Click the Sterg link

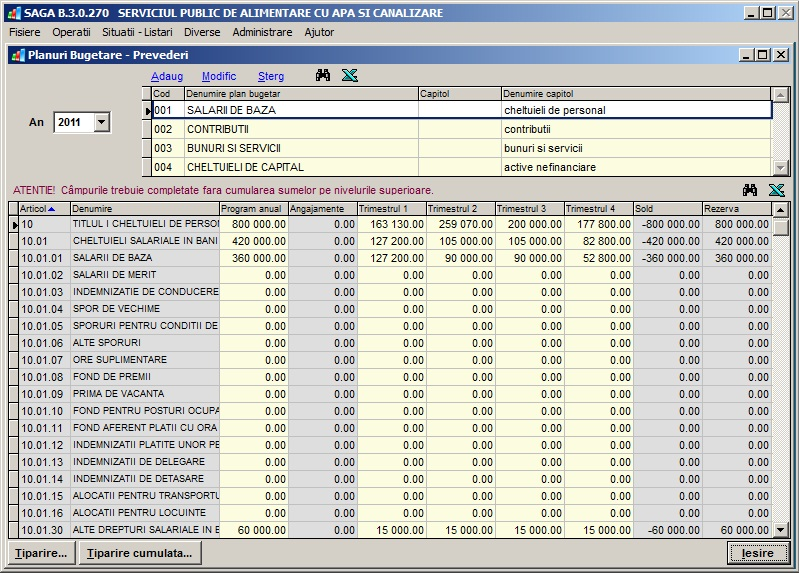click(271, 76)
